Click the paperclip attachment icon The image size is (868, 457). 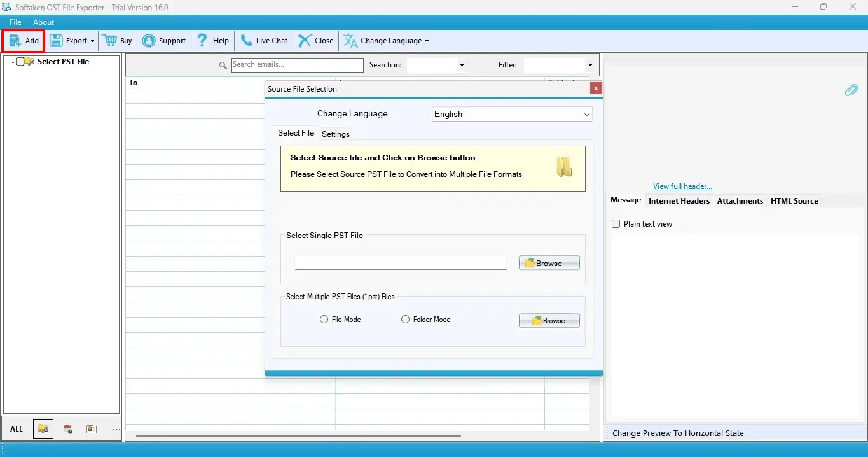coord(851,90)
